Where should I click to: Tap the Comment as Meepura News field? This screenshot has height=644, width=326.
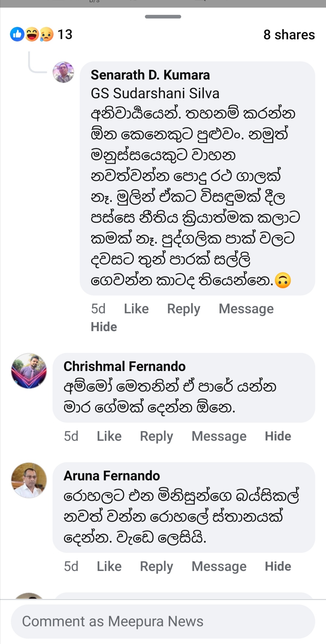pos(163,621)
